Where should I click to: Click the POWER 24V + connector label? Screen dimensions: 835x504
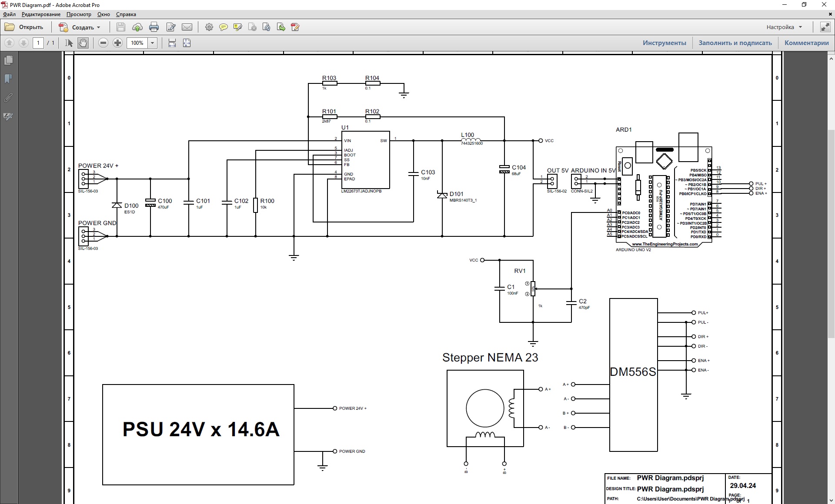98,166
